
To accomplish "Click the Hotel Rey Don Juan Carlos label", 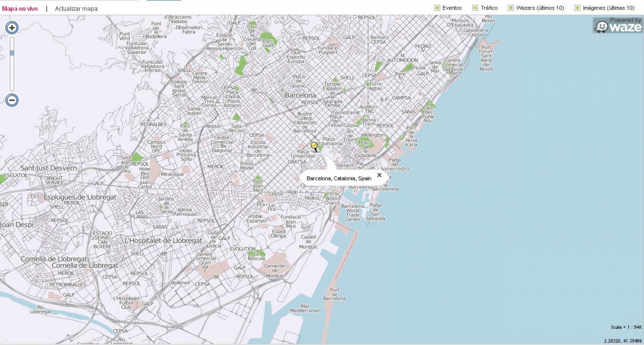I will (x=145, y=178).
